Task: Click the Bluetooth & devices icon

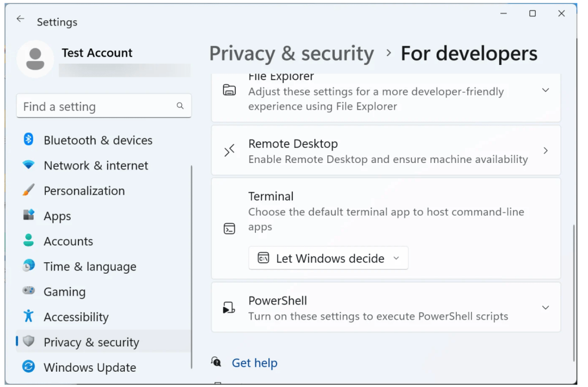Action: (x=29, y=140)
